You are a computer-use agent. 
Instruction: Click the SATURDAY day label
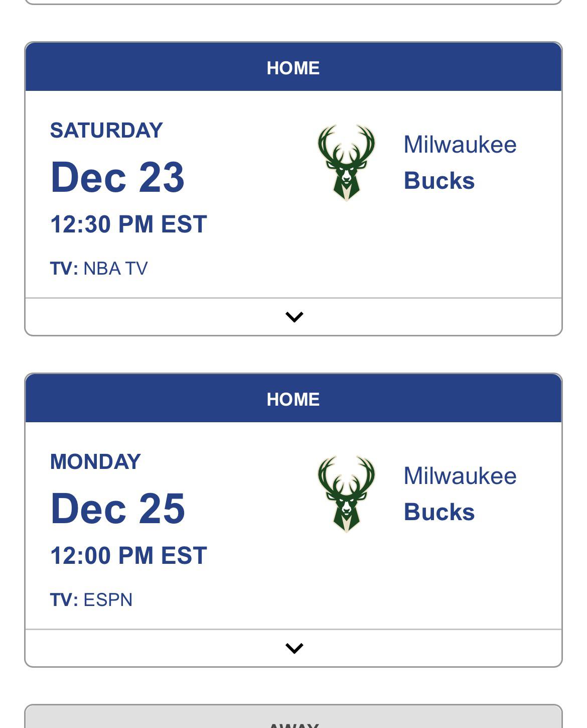106,131
